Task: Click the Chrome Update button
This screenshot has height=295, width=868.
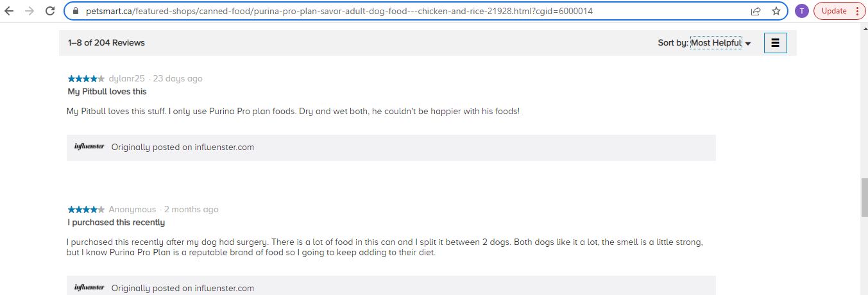Action: (833, 11)
